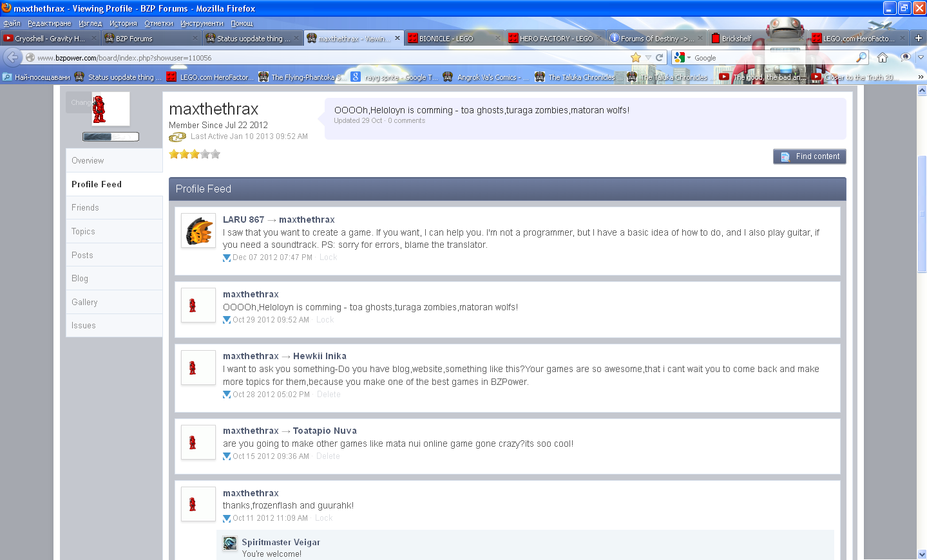Open the search engine dropdown in search bar

pos(682,58)
